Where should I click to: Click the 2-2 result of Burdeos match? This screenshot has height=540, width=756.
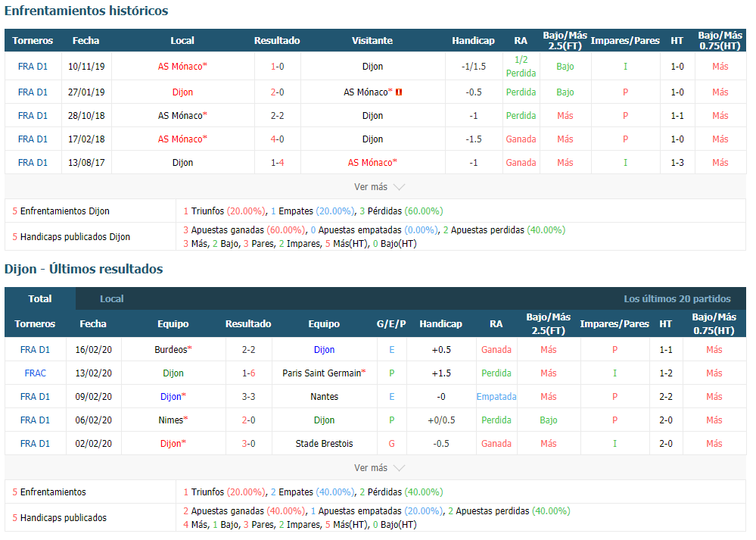pyautogui.click(x=249, y=350)
